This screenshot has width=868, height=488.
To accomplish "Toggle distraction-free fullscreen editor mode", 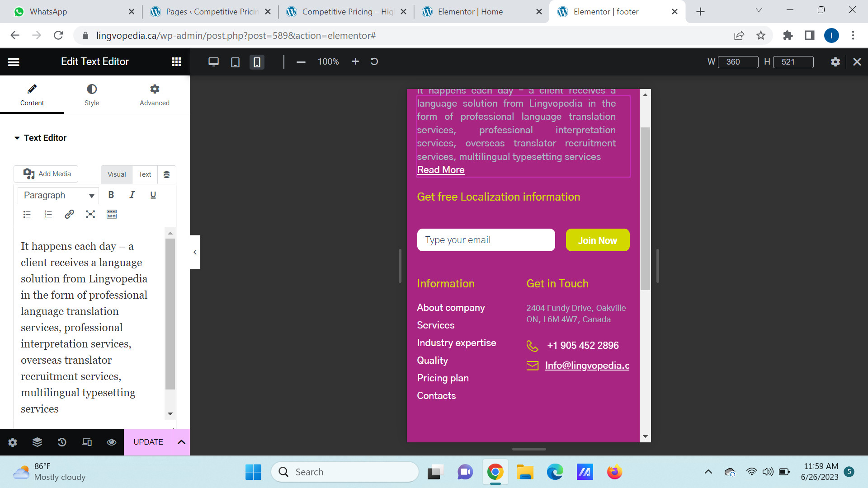I will coord(90,214).
